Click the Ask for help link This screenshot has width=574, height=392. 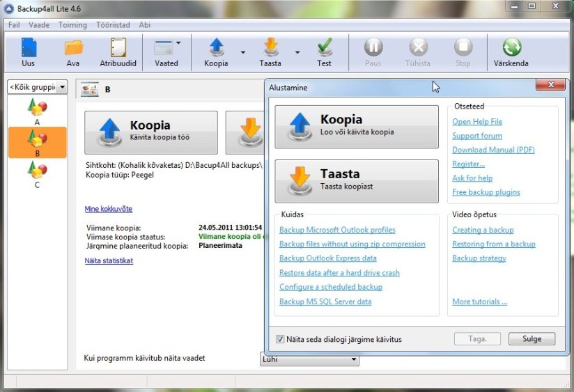[472, 178]
